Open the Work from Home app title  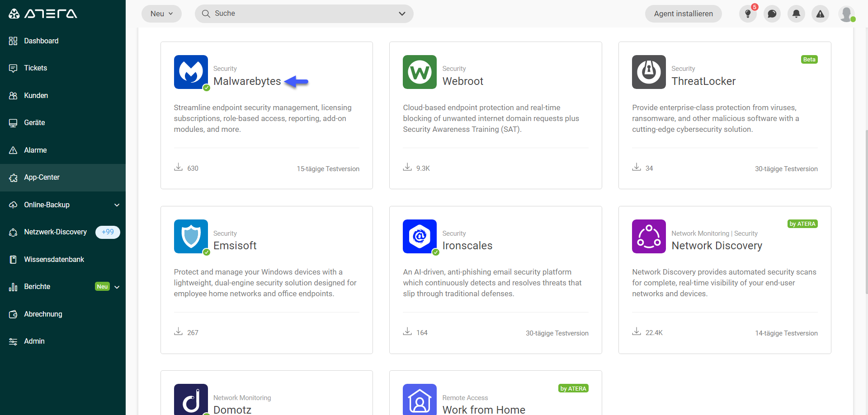coord(484,410)
